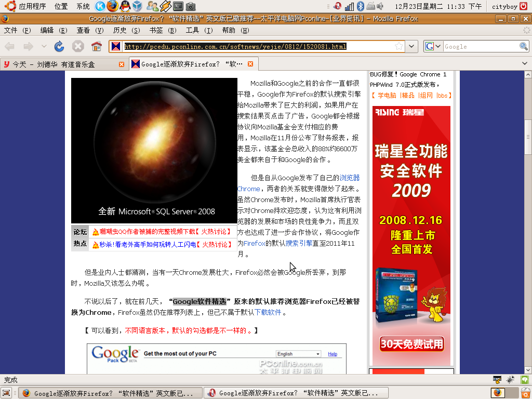Open the 搜索引擎 hyperlink
532x399 pixels.
click(x=299, y=243)
